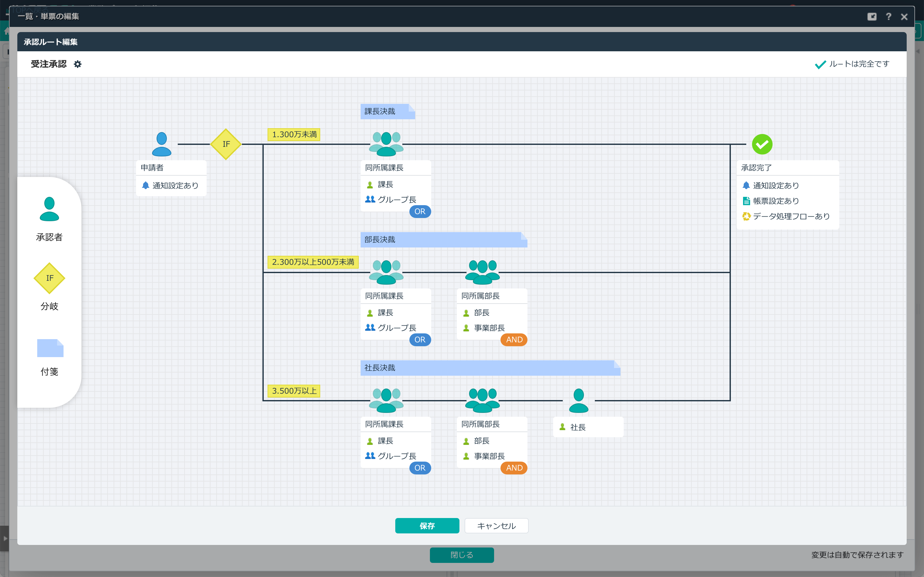Click the 閉じる button at bottom
The width and height of the screenshot is (924, 577).
[462, 555]
